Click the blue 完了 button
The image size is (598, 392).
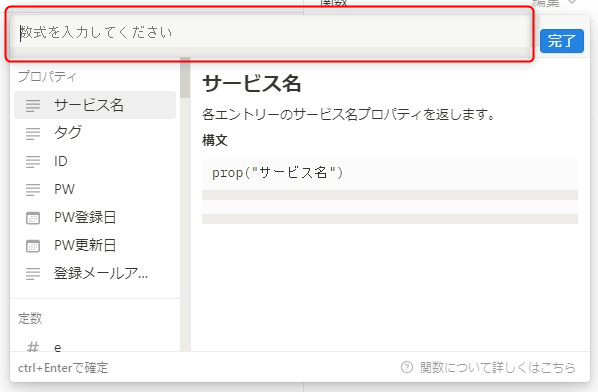[561, 41]
